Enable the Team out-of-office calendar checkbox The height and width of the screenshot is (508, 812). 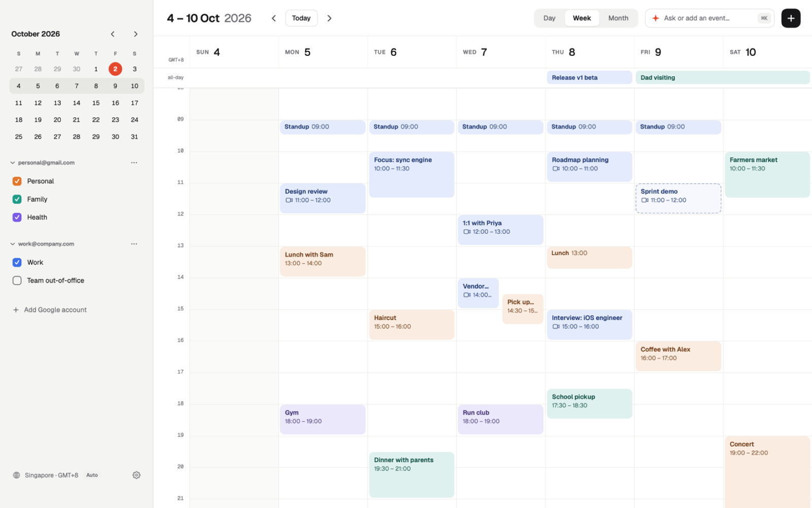point(17,280)
